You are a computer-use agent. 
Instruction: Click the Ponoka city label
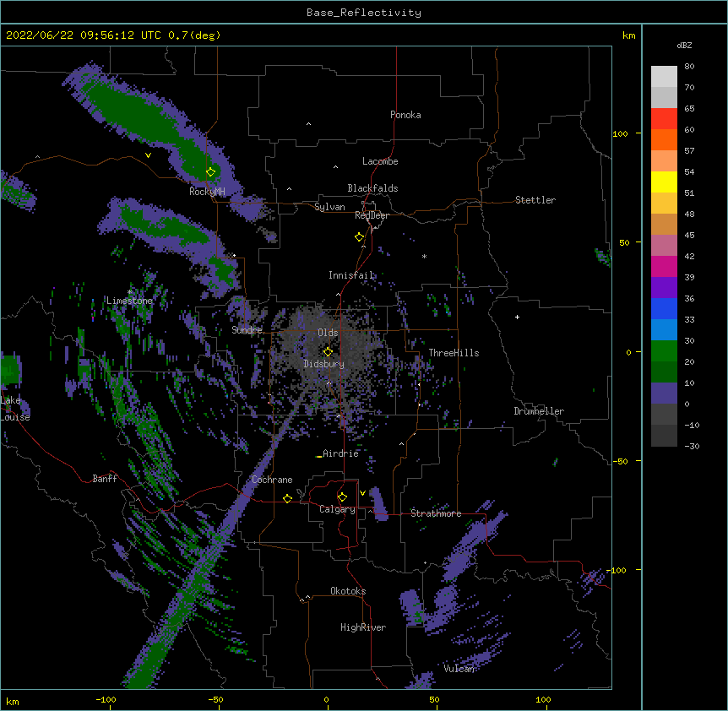point(405,115)
